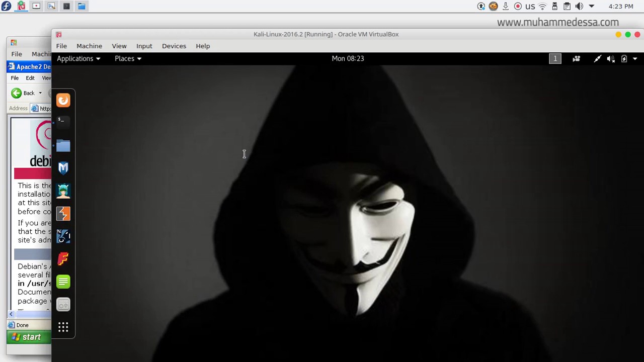Open the Fedora main menu icon
The image size is (644, 362).
coord(6,6)
